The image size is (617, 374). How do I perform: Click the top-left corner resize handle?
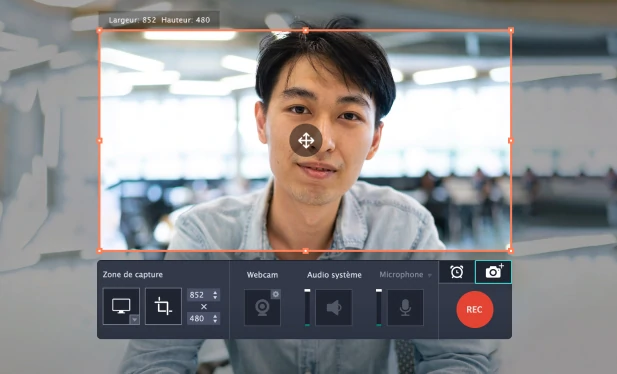coord(99,30)
